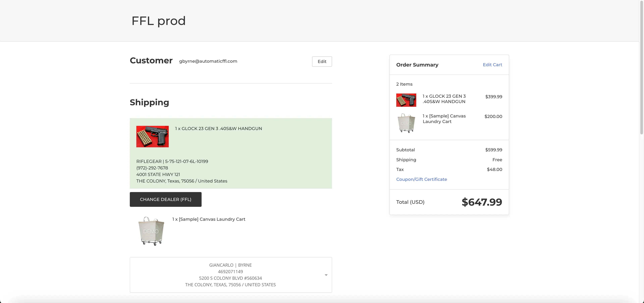Click the RIFLEGEAR dealer license line
This screenshot has height=303, width=644.
(172, 161)
